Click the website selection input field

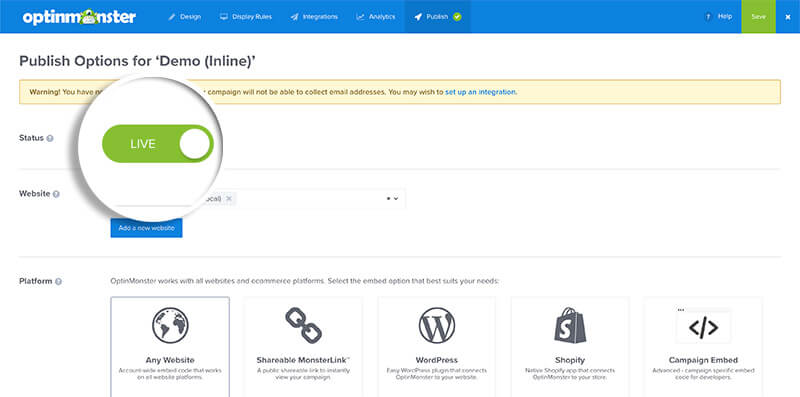(258, 198)
